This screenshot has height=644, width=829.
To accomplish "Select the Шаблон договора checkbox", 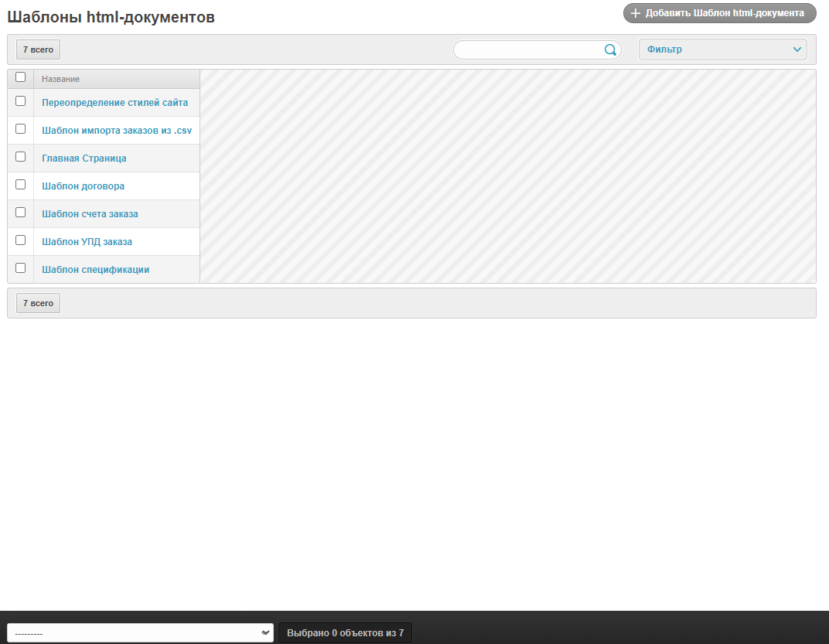I will pyautogui.click(x=21, y=185).
